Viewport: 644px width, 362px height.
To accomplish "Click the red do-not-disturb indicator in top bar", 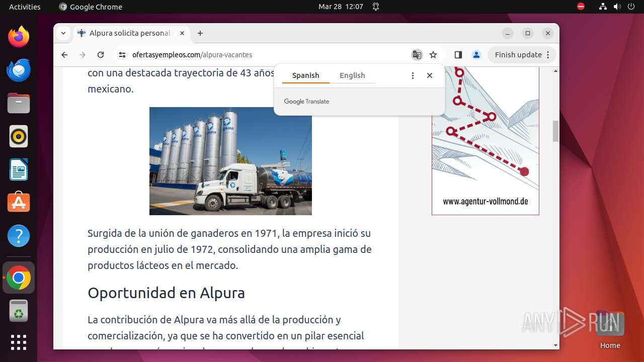I will (581, 7).
